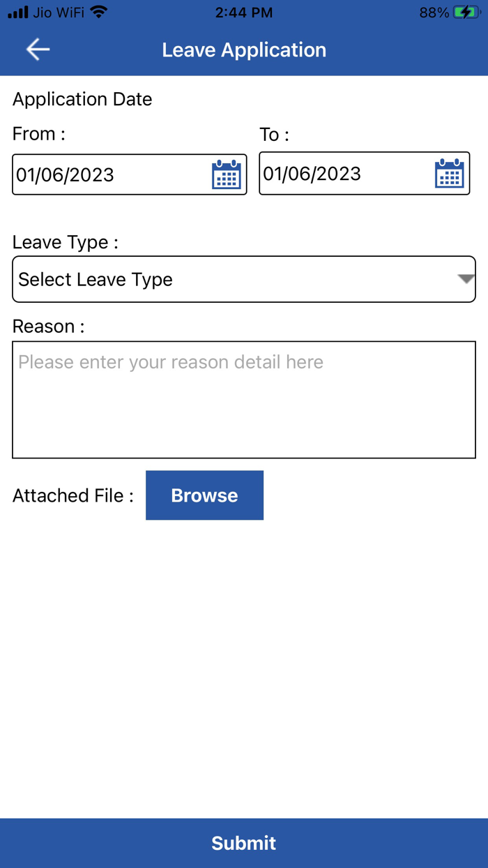The height and width of the screenshot is (868, 488).
Task: Open the From date calendar picker icon
Action: 227,174
